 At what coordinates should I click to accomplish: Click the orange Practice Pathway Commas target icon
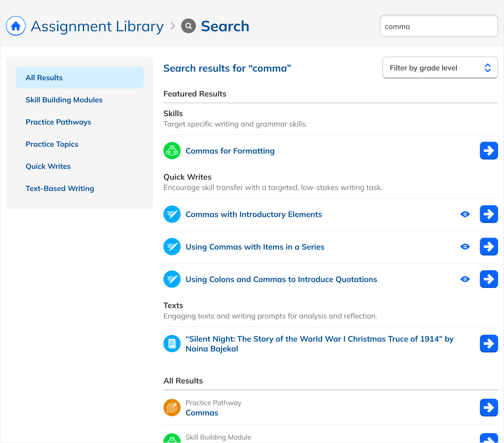click(x=172, y=408)
